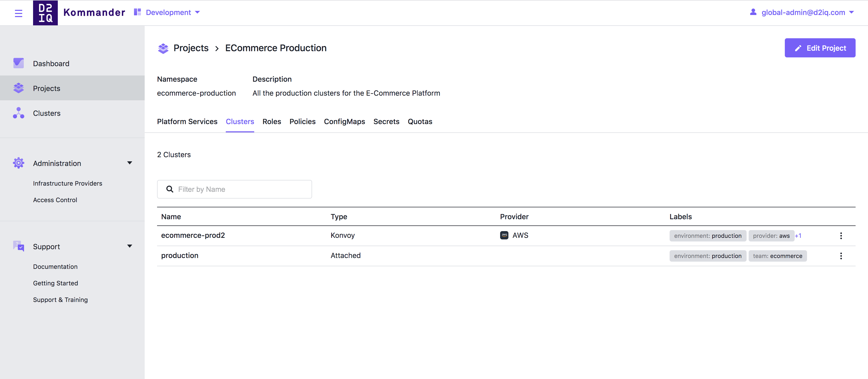Open Infrastructure Providers link
This screenshot has width=868, height=379.
[67, 184]
